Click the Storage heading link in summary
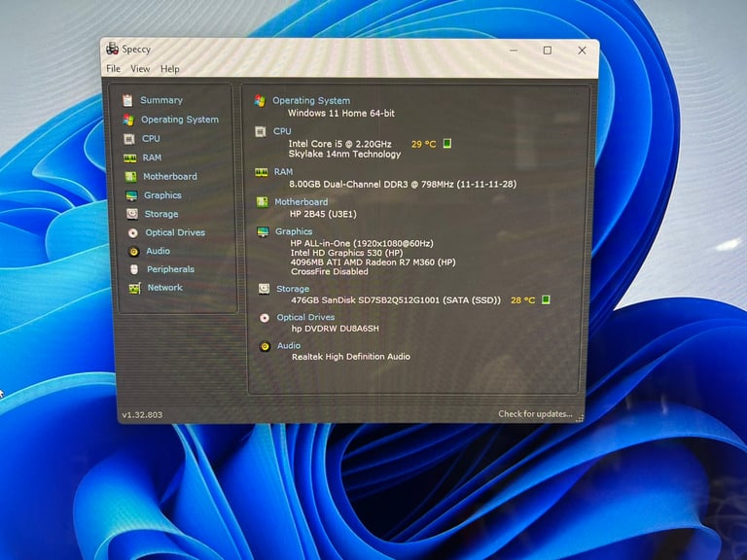 [x=293, y=289]
